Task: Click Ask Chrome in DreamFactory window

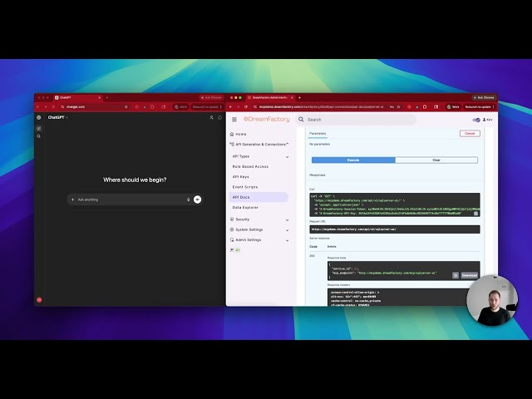Action: [484, 98]
